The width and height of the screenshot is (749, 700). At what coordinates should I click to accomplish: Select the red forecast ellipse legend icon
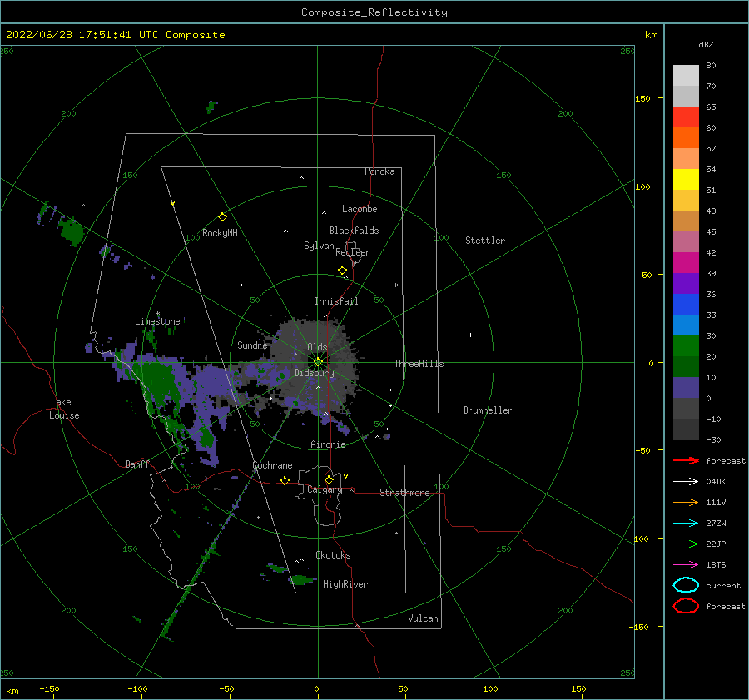pos(686,606)
